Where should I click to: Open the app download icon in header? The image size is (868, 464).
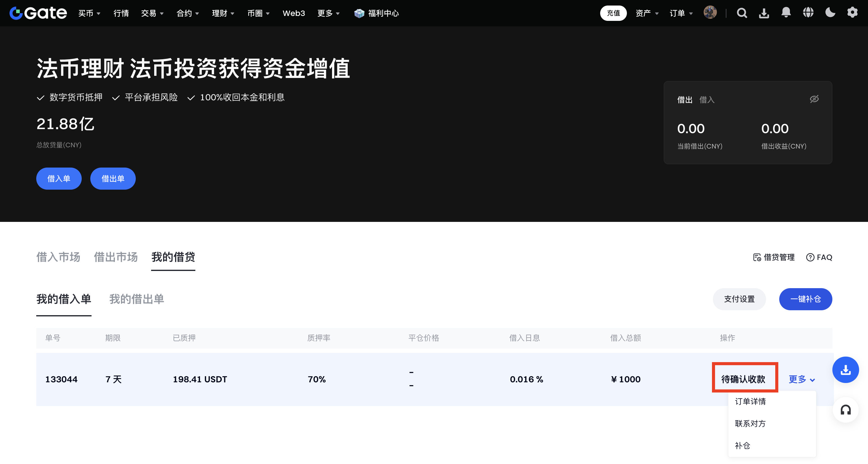coord(764,13)
